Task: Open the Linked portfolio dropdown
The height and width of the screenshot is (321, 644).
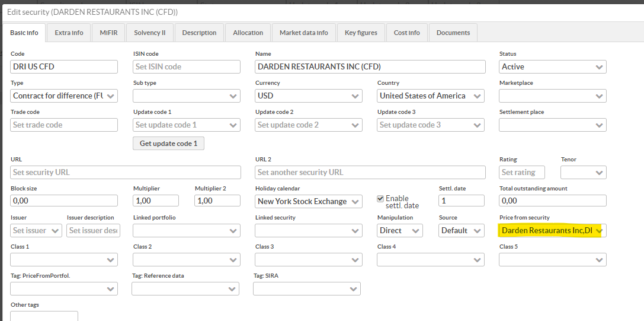Action: [x=187, y=230]
